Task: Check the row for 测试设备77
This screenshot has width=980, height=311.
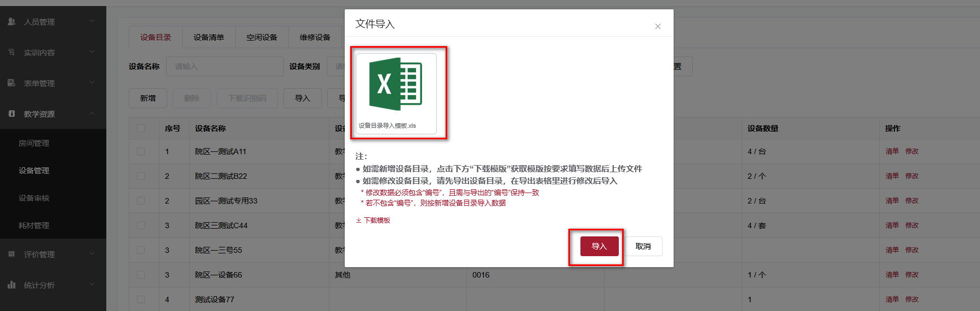Action: [141, 299]
